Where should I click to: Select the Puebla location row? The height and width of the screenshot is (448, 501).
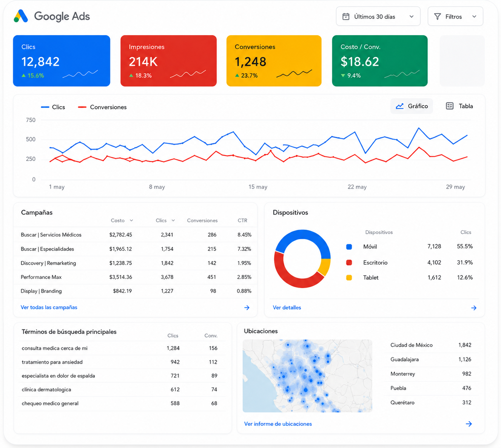(x=432, y=388)
